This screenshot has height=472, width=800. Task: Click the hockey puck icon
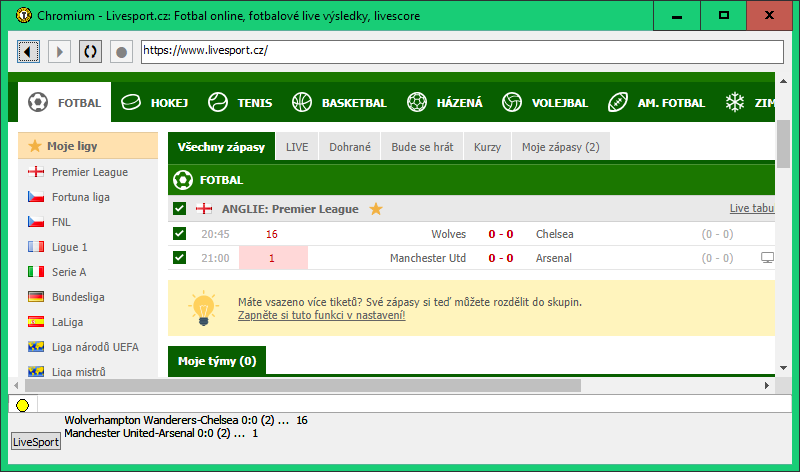[x=131, y=103]
